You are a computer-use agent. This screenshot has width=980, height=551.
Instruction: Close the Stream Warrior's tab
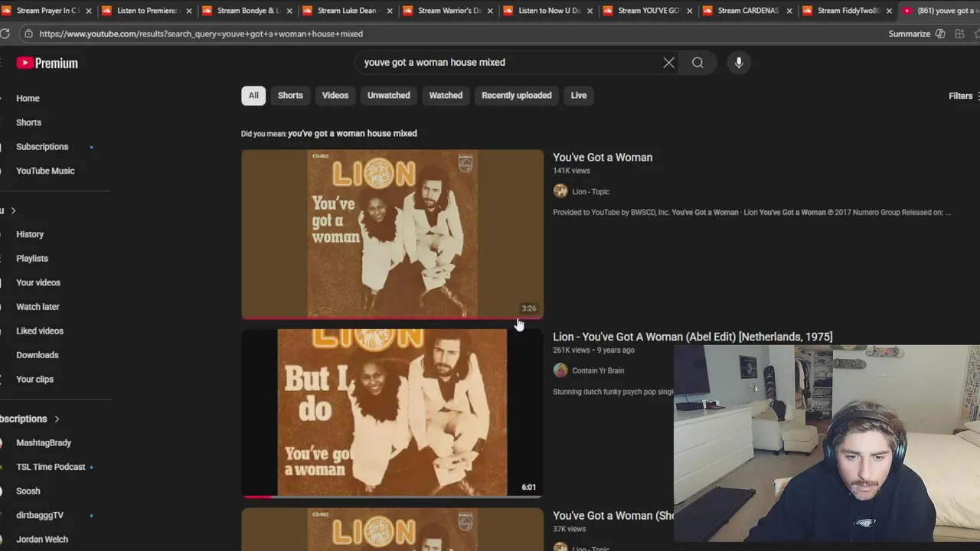[x=490, y=11]
